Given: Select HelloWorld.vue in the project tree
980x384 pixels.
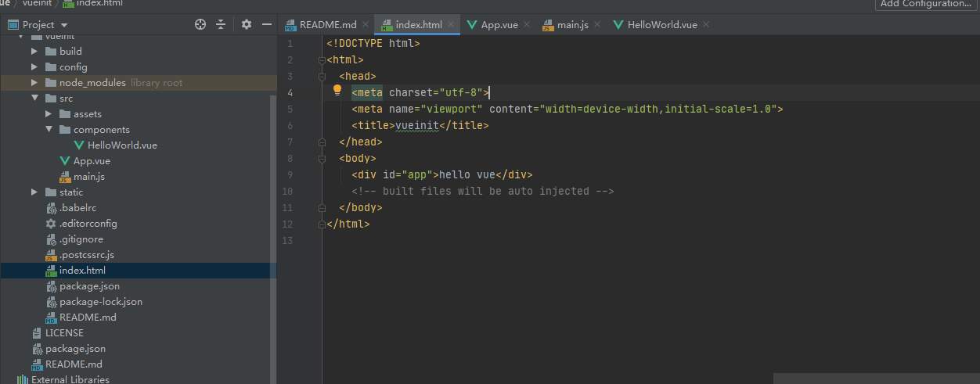Looking at the screenshot, I should [123, 145].
